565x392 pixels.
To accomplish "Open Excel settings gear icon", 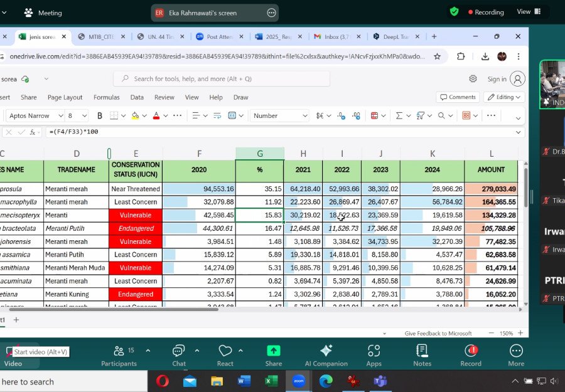I will click(473, 79).
